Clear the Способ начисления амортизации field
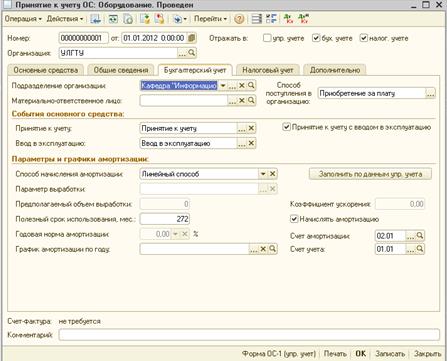This screenshot has height=361, width=447. (x=272, y=174)
